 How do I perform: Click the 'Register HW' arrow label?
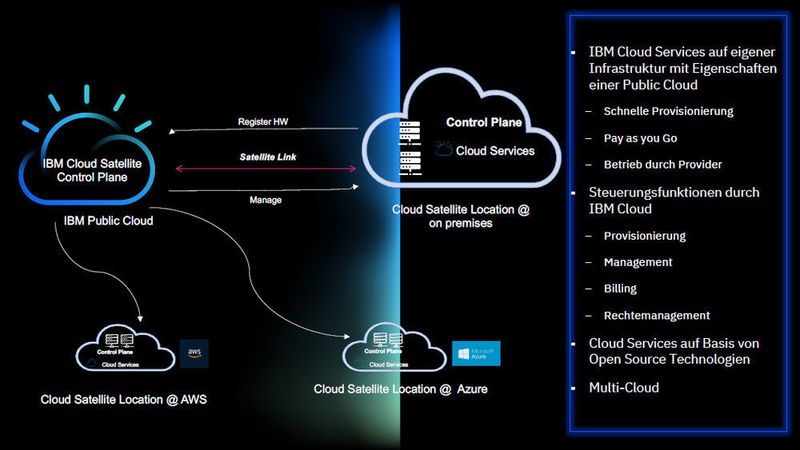pos(263,122)
